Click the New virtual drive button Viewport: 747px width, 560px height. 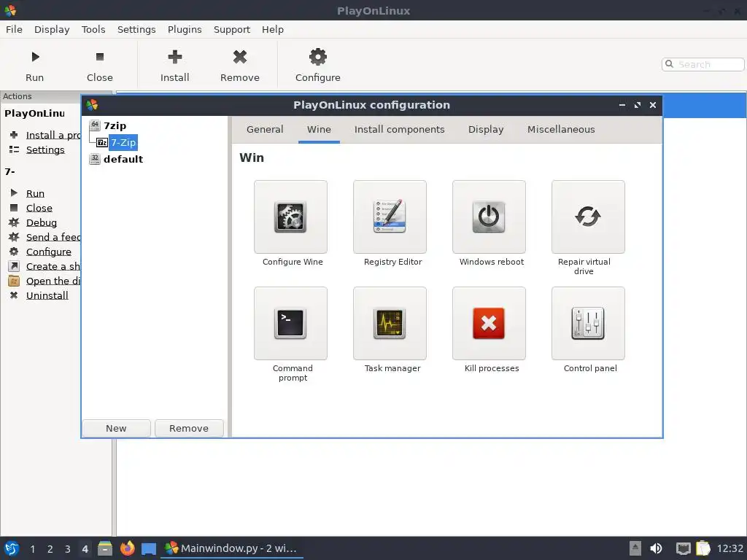116,428
